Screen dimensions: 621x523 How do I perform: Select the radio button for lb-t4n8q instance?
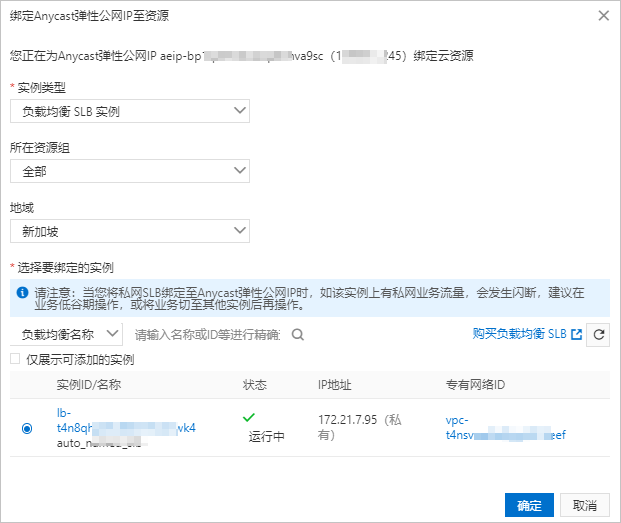[27, 428]
